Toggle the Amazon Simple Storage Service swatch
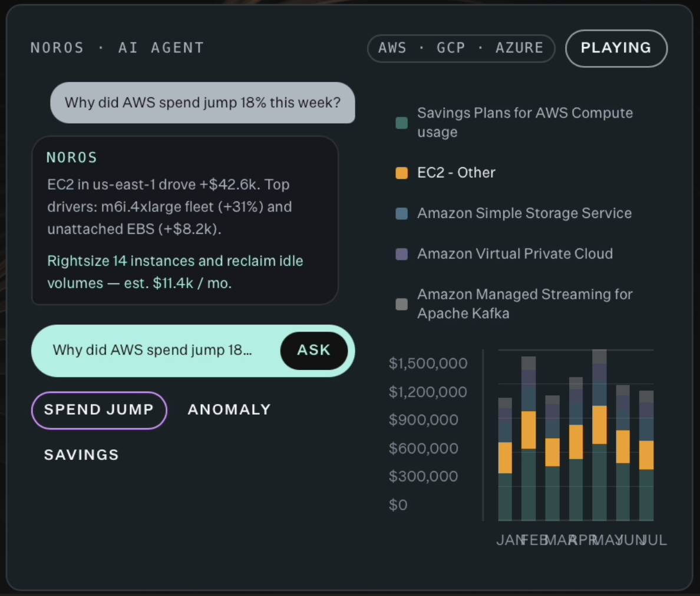 coord(402,214)
